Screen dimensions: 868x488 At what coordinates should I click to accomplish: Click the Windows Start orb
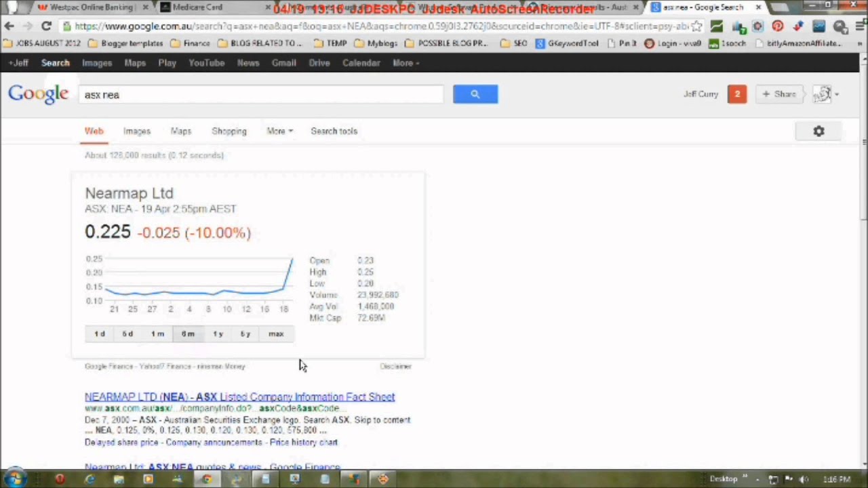(14, 479)
